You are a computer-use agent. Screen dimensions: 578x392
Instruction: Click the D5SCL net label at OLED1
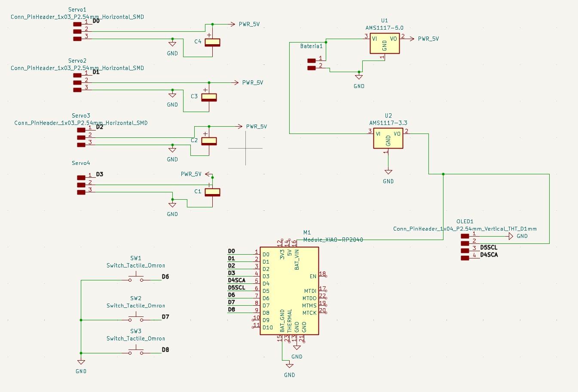[x=489, y=247]
